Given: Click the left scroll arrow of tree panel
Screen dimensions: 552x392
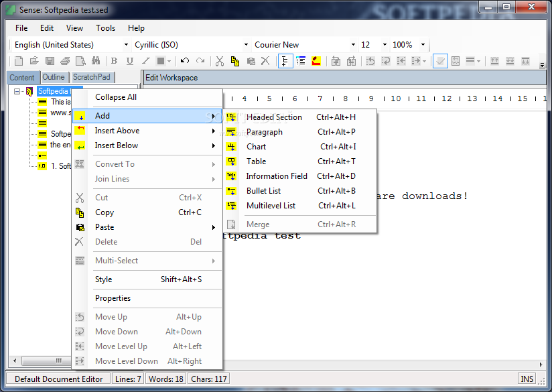Looking at the screenshot, I should click(x=15, y=361).
